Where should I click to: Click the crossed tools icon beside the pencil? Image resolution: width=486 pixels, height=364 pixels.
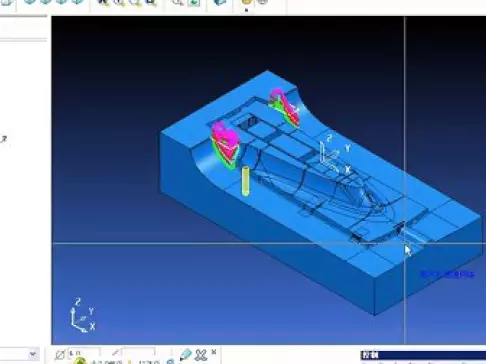(201, 355)
